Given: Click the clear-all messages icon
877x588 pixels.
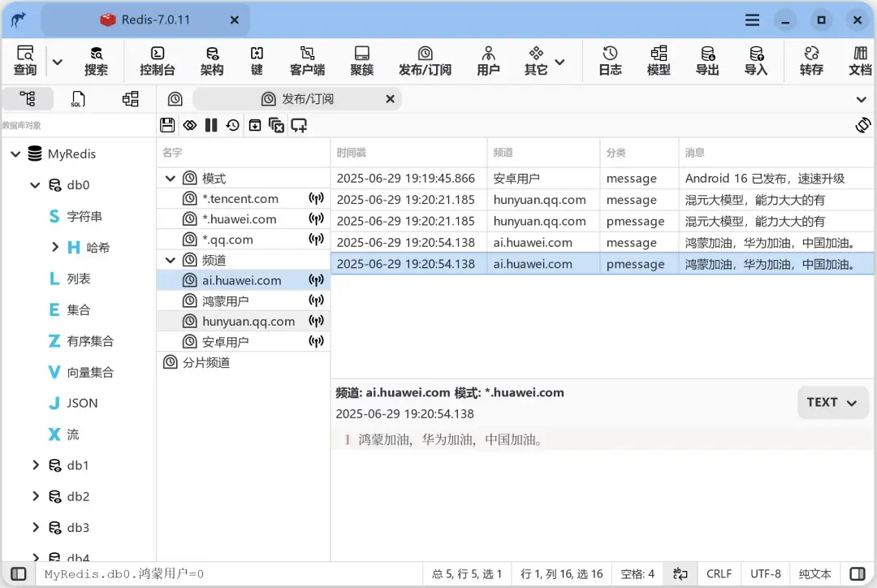Looking at the screenshot, I should click(276, 125).
